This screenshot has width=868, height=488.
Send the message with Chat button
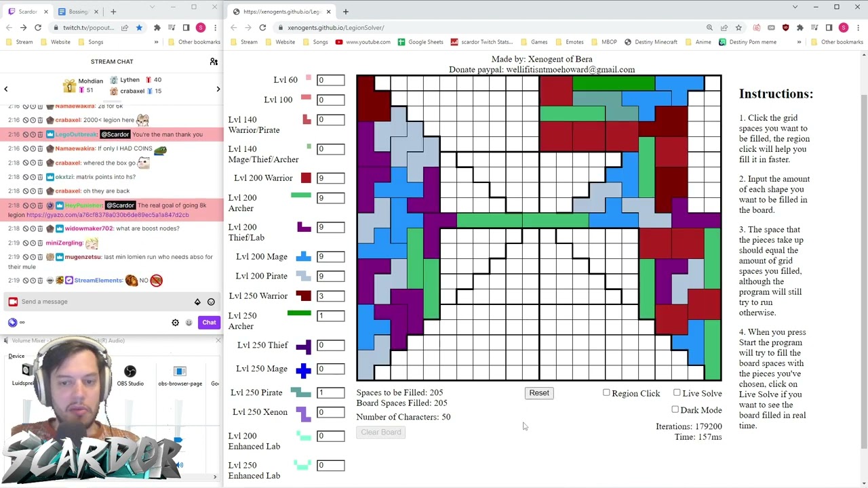[209, 323]
